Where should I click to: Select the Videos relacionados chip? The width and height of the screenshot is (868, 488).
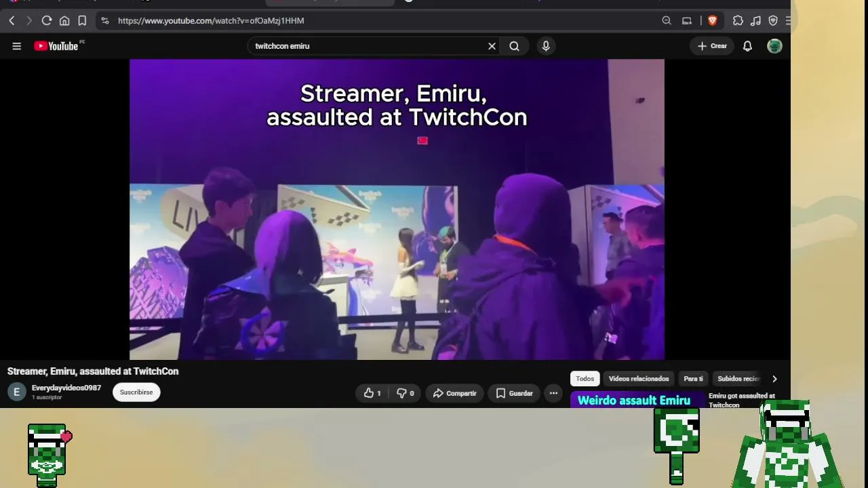point(639,379)
